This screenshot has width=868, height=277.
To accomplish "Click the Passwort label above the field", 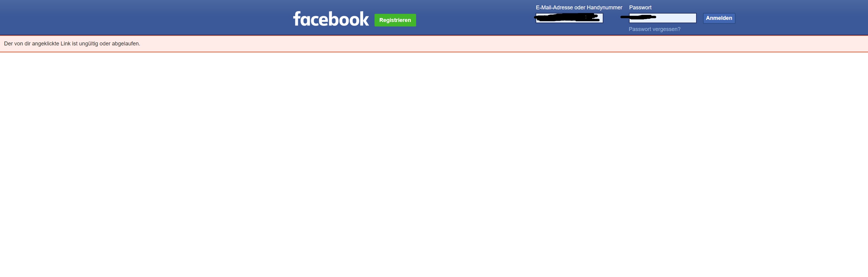I will (x=640, y=8).
